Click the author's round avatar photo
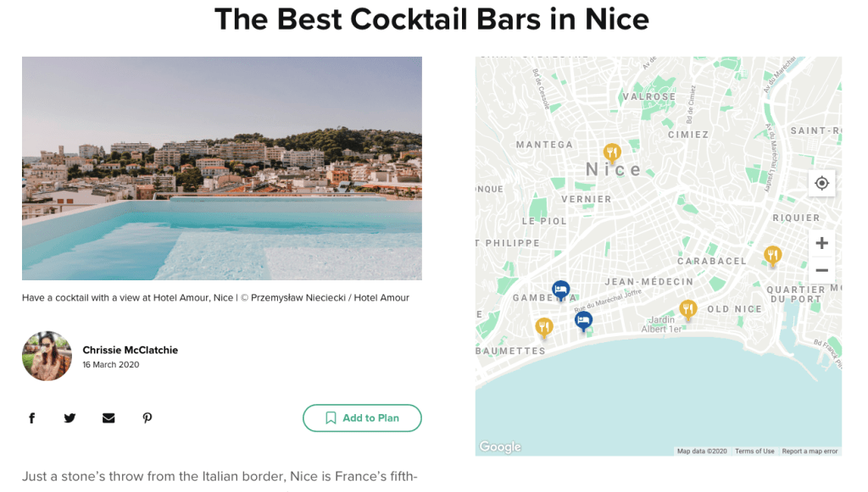The height and width of the screenshot is (492, 868). pyautogui.click(x=47, y=356)
